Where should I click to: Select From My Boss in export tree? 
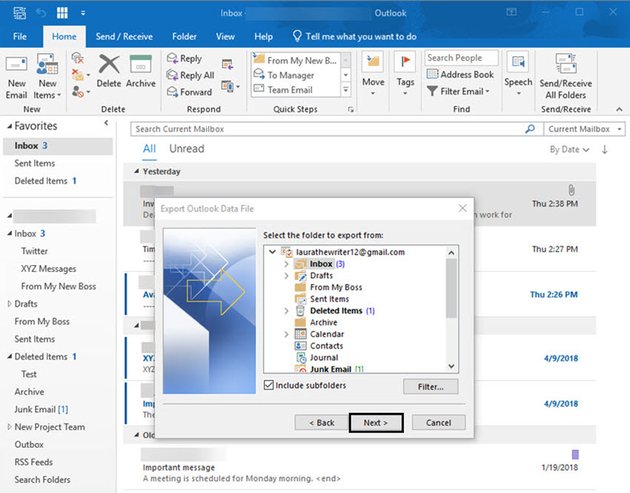tap(336, 287)
